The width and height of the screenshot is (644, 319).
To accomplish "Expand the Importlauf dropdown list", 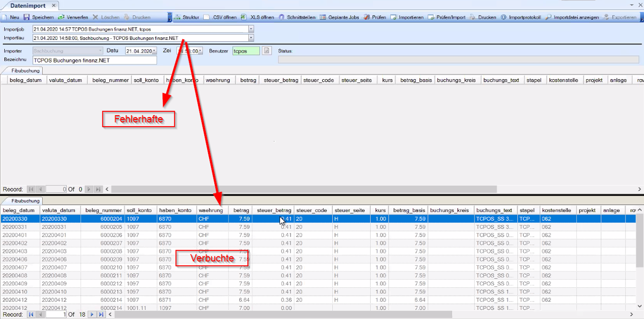I will [x=251, y=38].
